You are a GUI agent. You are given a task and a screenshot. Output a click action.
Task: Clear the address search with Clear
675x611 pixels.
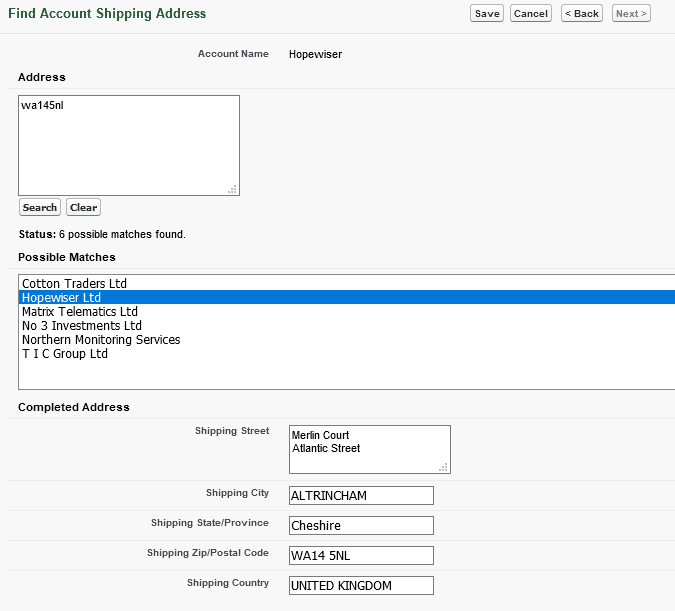84,207
